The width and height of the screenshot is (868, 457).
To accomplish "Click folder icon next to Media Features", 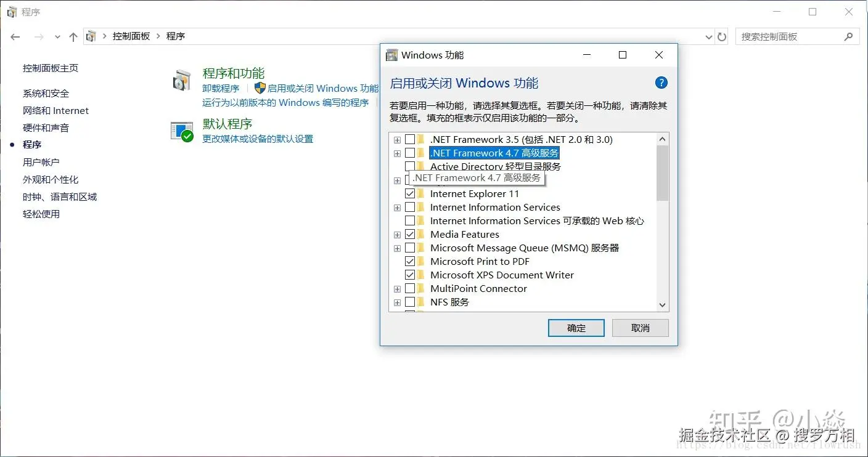I will (x=421, y=234).
